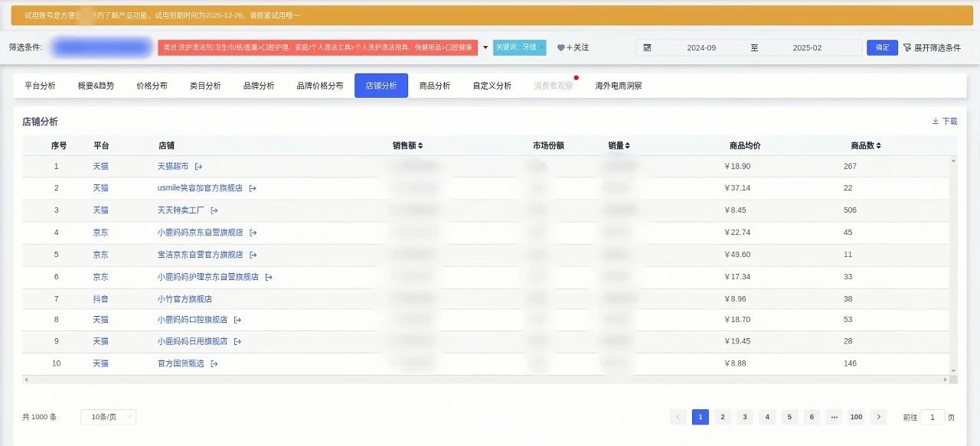The width and height of the screenshot is (980, 446).
Task: Open the 概要&趋势 tab
Action: coord(96,86)
